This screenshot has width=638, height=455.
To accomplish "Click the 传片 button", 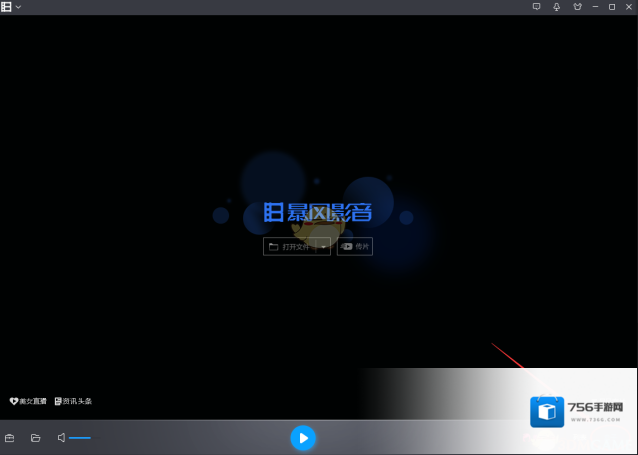I will coord(355,246).
